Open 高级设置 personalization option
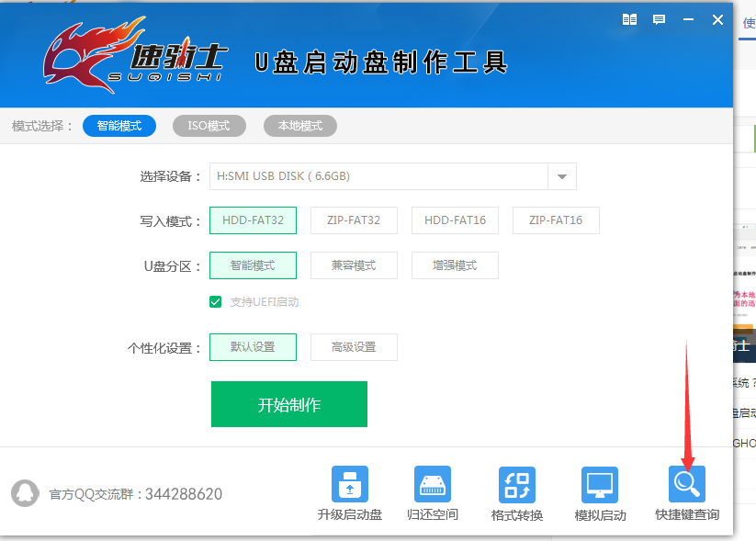The width and height of the screenshot is (756, 541). [x=354, y=347]
